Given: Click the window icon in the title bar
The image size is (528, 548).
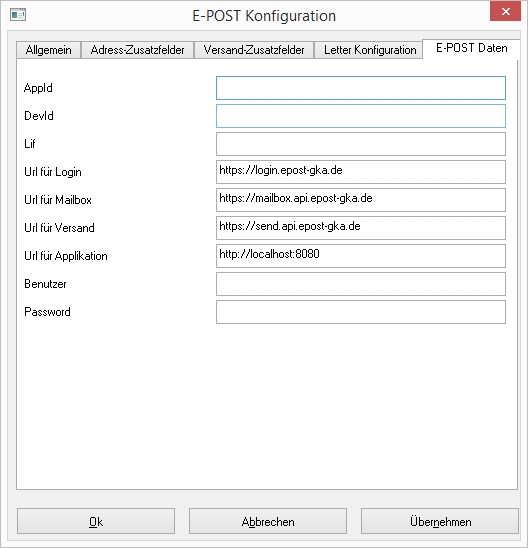Looking at the screenshot, I should [18, 15].
